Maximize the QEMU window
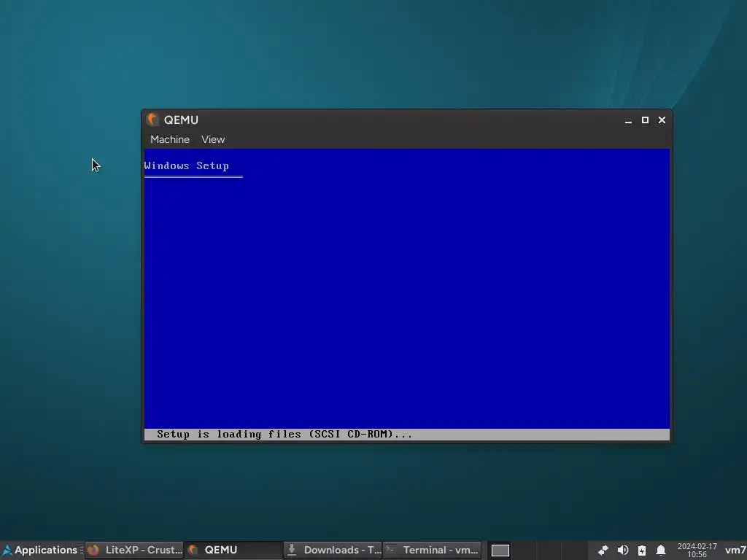The width and height of the screenshot is (747, 560). click(645, 120)
